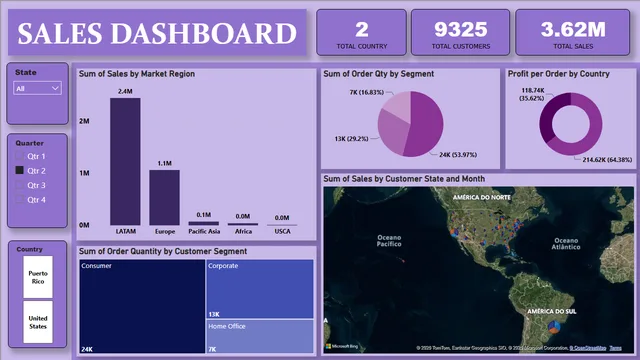
Task: Click the pie marker on California coast
Action: 454,233
